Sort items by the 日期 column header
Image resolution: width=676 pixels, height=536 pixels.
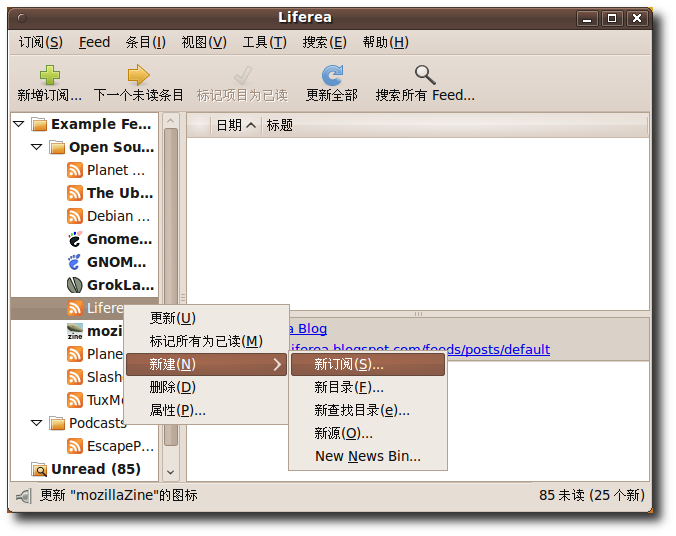coord(236,125)
